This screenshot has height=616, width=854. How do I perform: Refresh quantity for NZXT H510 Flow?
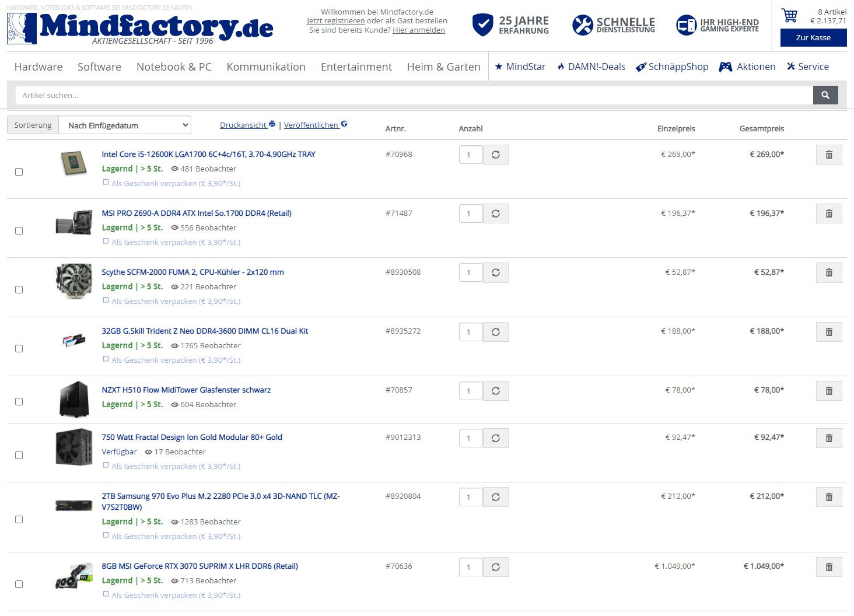coord(496,391)
